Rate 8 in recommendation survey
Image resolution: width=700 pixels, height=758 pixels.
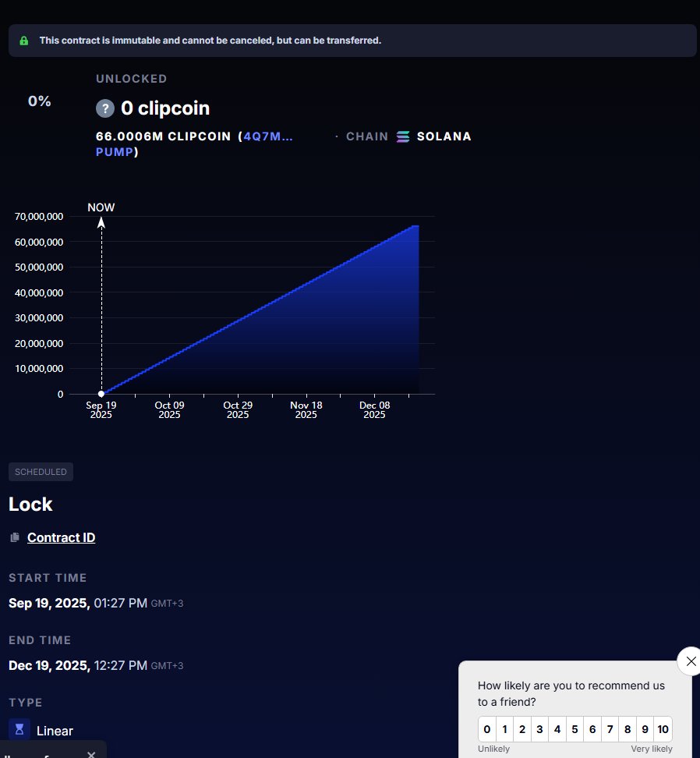coord(628,729)
